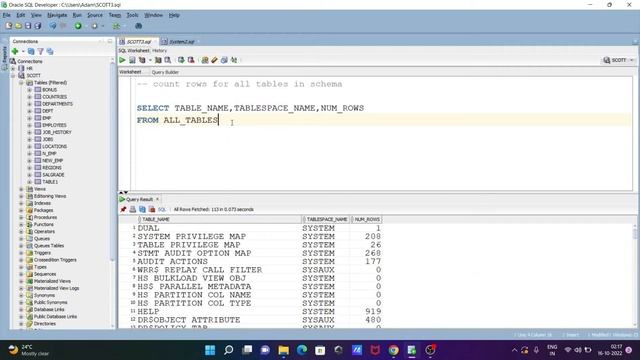Select the Database Links node
Image resolution: width=640 pixels, height=360 pixels.
point(49,309)
